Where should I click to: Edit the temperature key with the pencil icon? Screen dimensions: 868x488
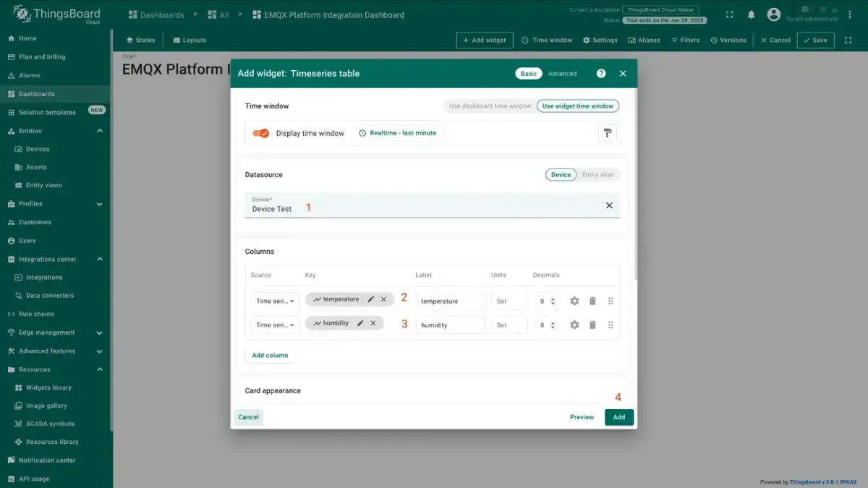click(x=370, y=299)
